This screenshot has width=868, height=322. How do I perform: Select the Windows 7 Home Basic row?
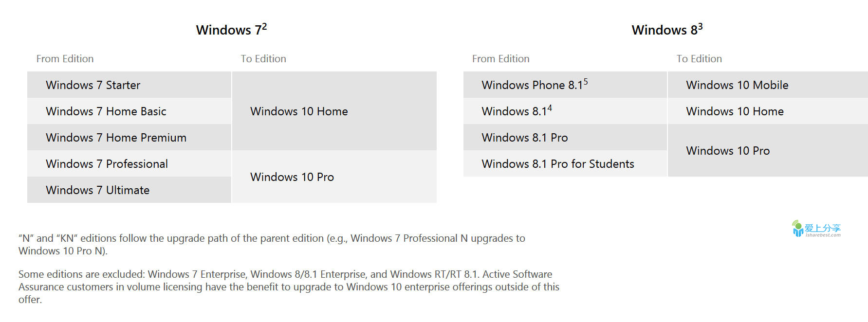coord(129,111)
